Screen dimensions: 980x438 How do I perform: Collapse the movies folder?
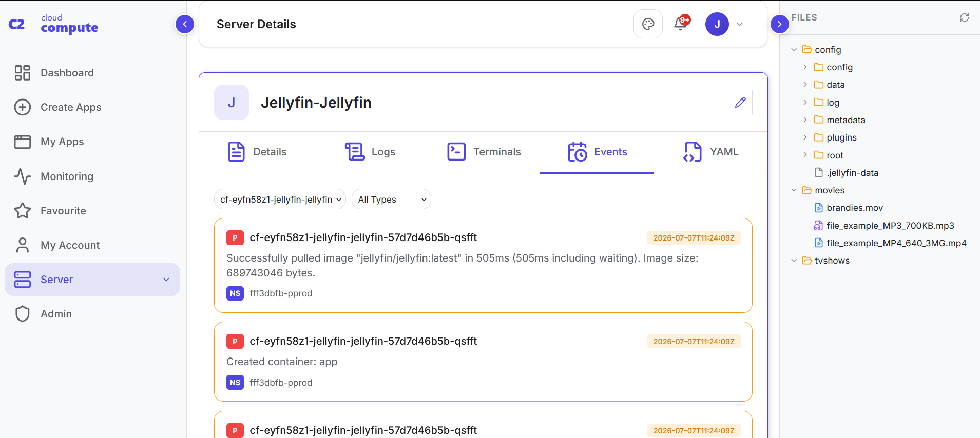tap(794, 190)
